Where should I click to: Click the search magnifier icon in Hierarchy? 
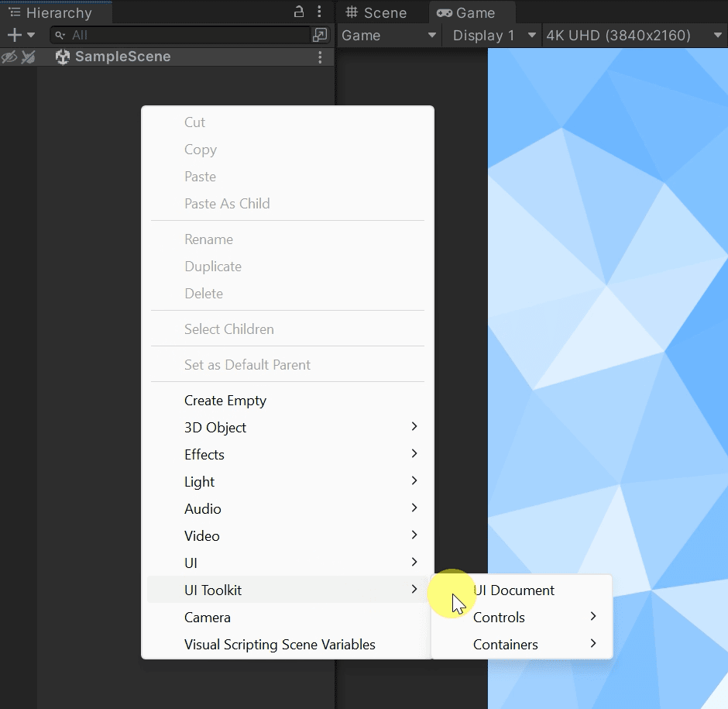coord(60,35)
